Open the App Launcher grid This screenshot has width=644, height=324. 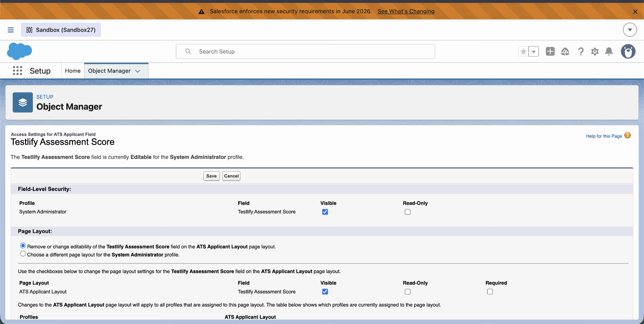point(18,71)
